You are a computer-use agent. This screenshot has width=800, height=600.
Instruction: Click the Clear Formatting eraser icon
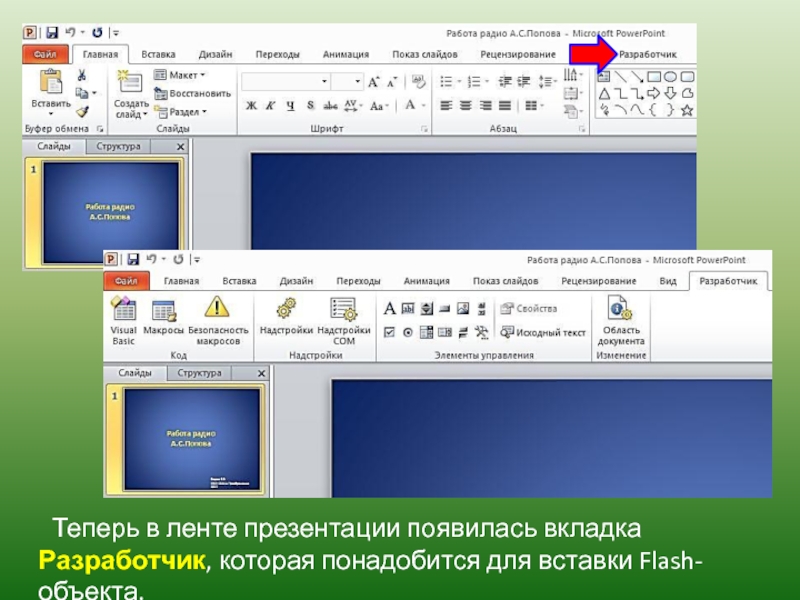418,81
